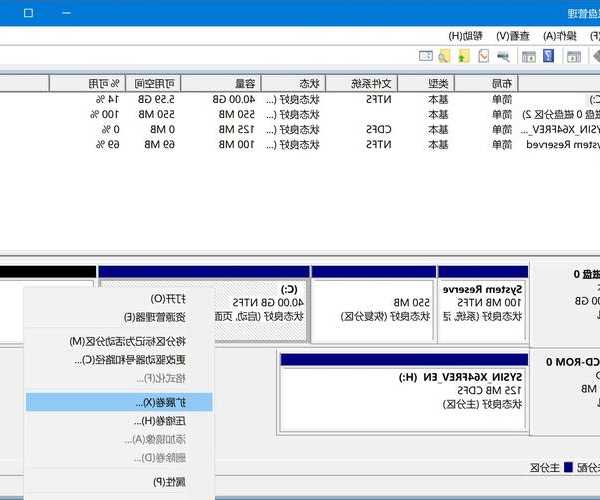Choose 压缩卷(H)... to shrink the volume
This screenshot has width=600, height=500.
click(x=119, y=421)
